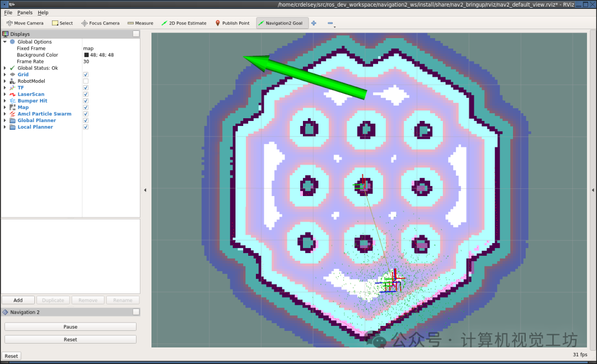Click the right-side panel arrow handle
This screenshot has height=364, width=597.
click(593, 190)
